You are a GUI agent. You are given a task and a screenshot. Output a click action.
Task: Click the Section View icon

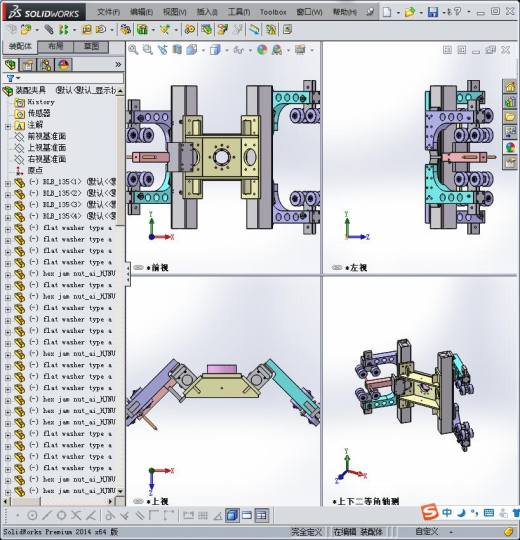pyautogui.click(x=177, y=50)
